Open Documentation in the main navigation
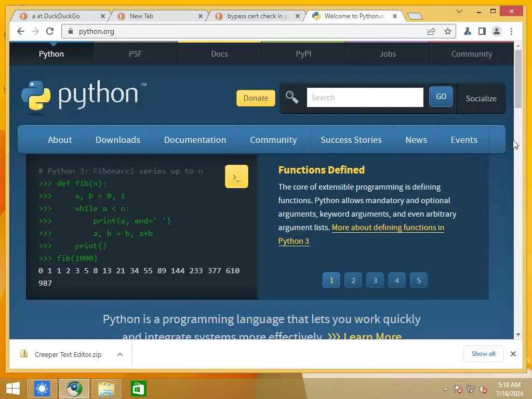 (x=195, y=140)
